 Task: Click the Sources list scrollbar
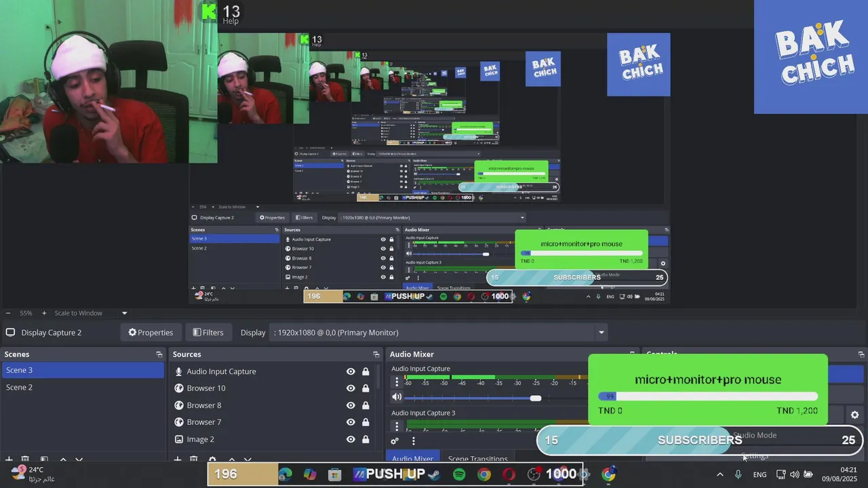tap(379, 378)
